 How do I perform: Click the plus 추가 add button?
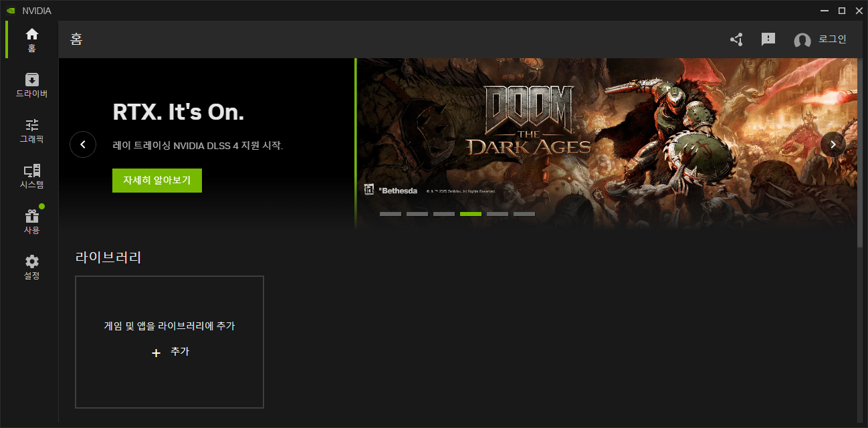[x=171, y=352]
